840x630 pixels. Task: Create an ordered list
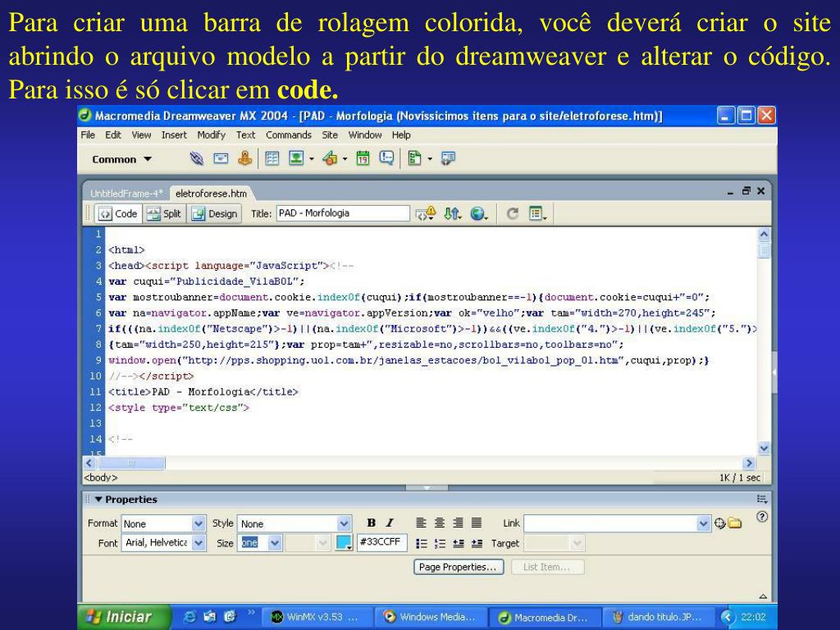440,544
